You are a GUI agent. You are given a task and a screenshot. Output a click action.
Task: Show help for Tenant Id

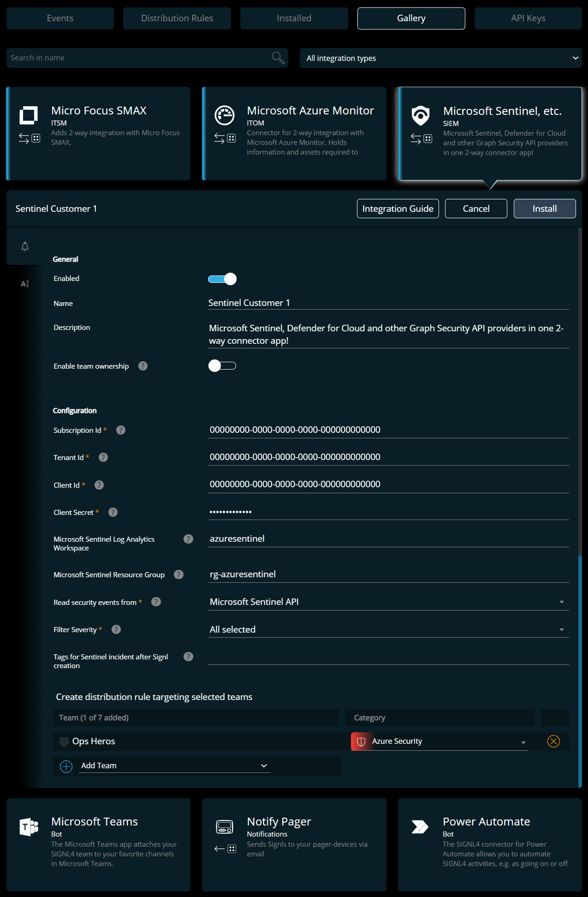[x=103, y=457]
